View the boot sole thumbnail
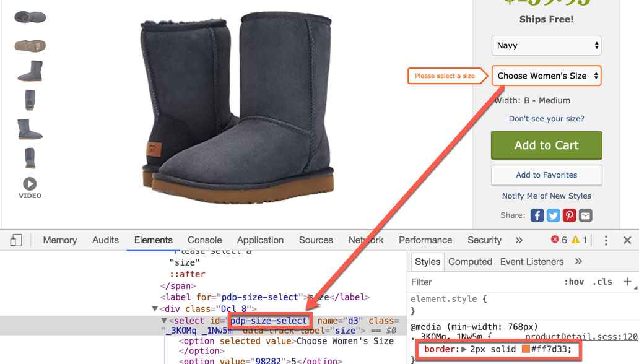Viewport: 639px width, 364px height. 30,45
